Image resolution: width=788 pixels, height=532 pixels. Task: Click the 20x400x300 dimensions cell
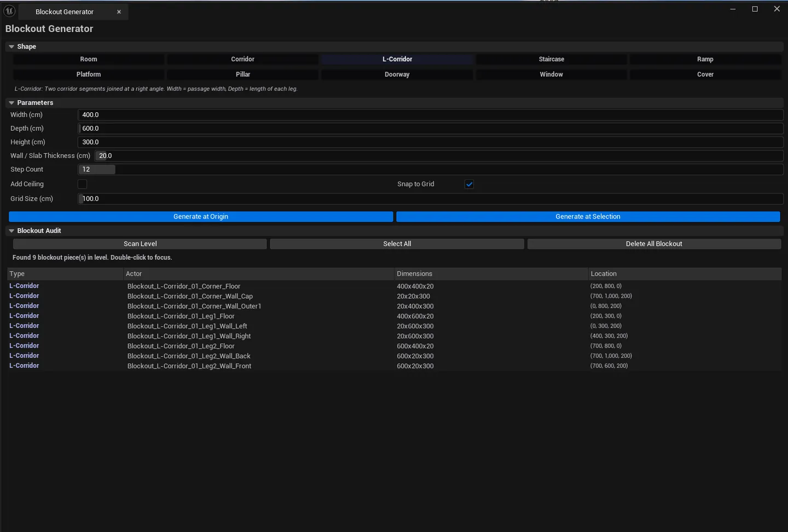pos(415,307)
